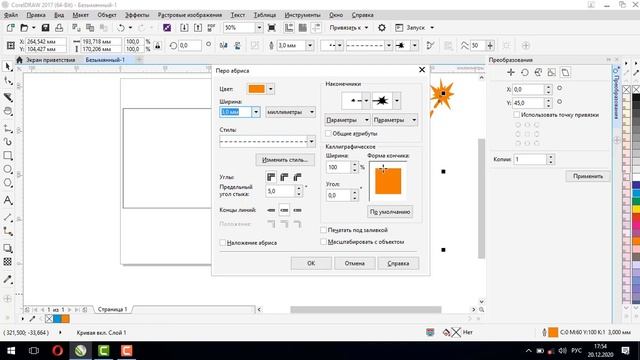Select the Rectangle tool
The height and width of the screenshot is (360, 640).
pyautogui.click(x=8, y=156)
